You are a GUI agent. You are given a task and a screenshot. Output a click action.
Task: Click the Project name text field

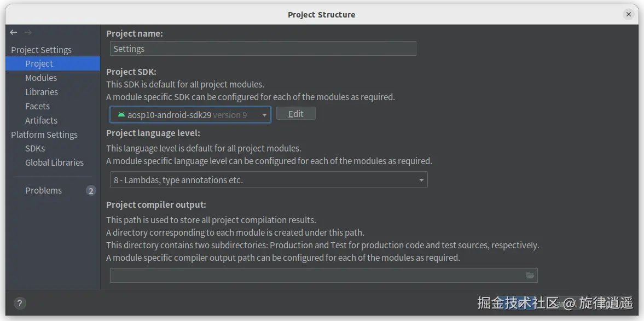pos(263,49)
